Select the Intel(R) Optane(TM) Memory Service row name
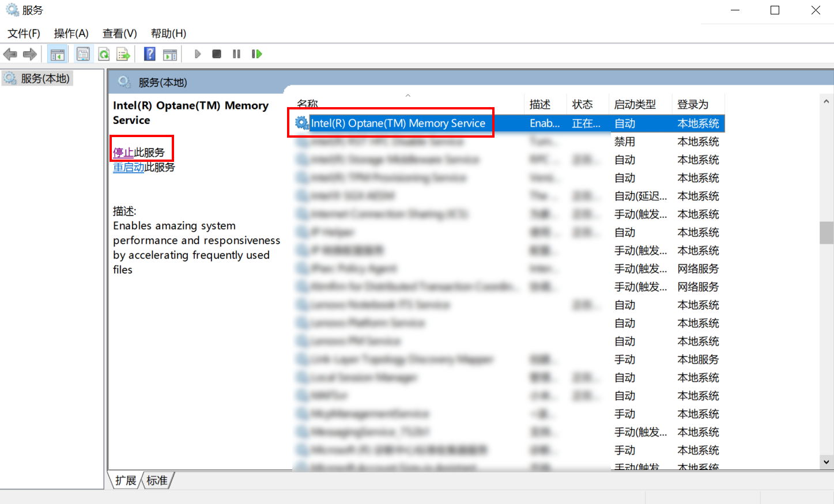The height and width of the screenshot is (504, 834). [398, 123]
